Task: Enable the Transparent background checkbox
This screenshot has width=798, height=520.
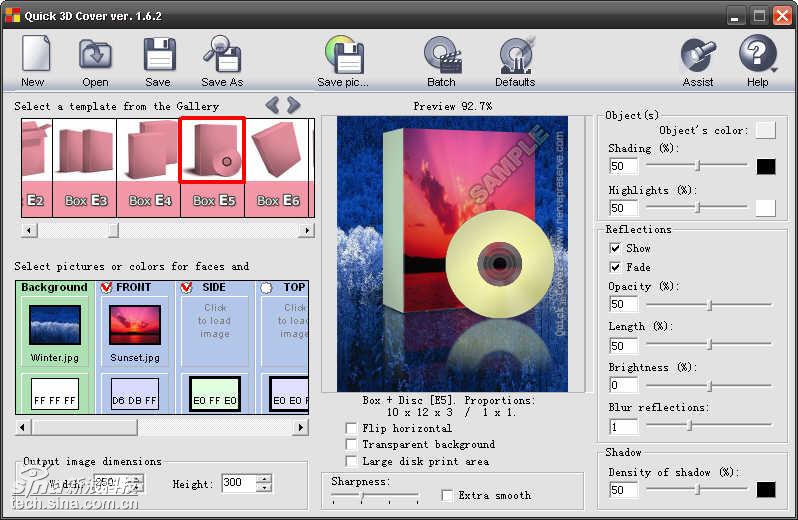Action: [x=351, y=445]
